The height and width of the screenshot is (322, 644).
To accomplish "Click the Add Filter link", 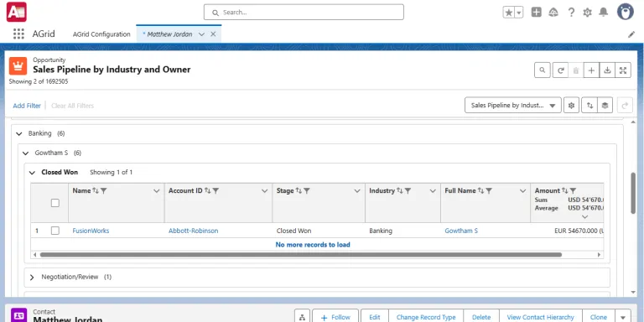I will point(27,106).
